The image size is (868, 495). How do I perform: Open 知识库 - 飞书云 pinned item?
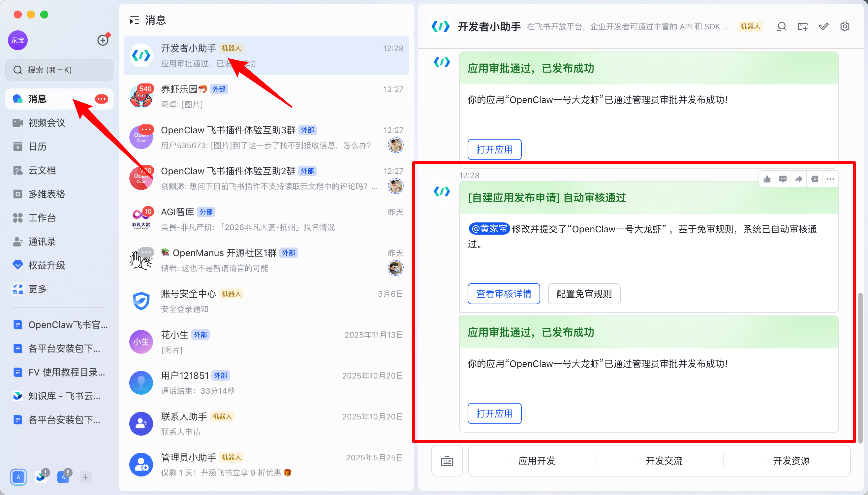(59, 396)
